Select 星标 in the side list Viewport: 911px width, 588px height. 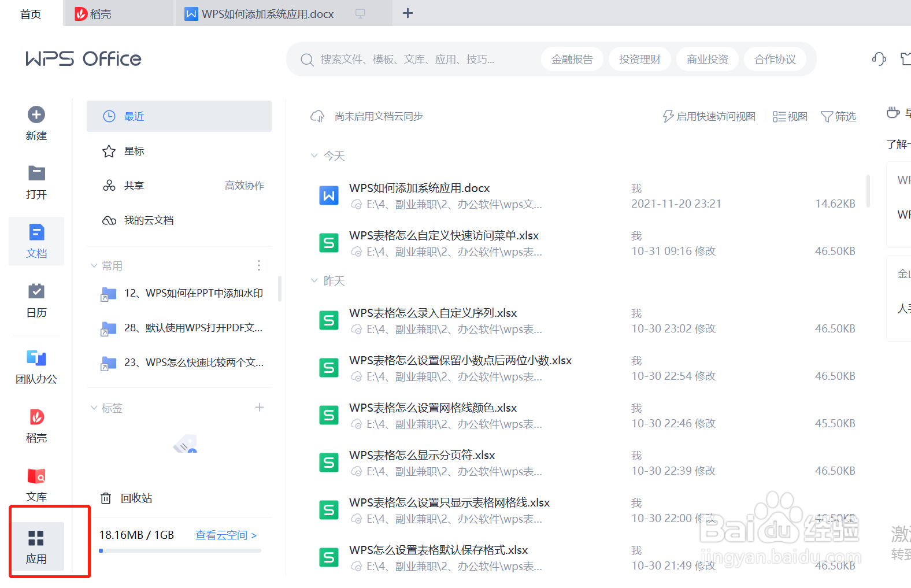pos(179,151)
